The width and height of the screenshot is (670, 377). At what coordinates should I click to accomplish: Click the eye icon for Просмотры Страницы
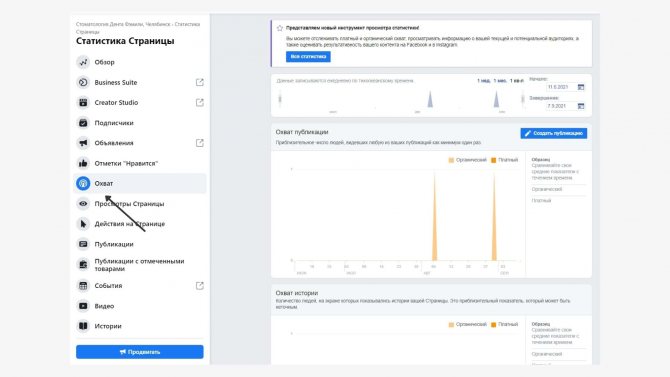83,203
